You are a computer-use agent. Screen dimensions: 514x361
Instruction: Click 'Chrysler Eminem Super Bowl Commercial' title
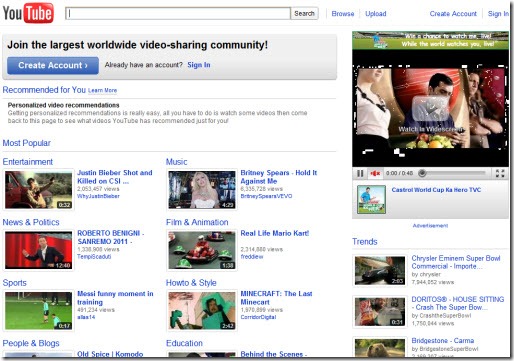(x=456, y=262)
